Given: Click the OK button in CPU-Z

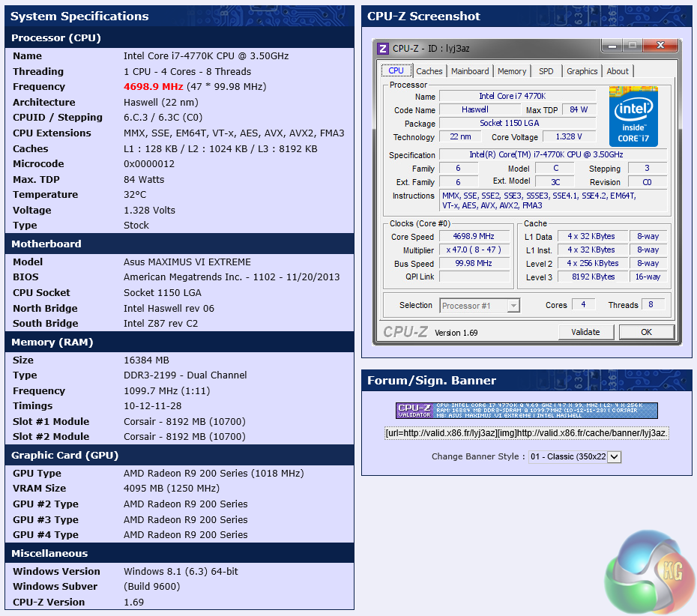Looking at the screenshot, I should [x=646, y=332].
